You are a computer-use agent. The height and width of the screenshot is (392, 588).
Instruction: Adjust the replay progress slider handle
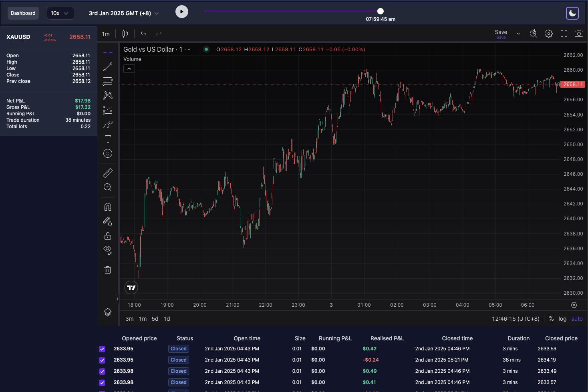(x=381, y=11)
